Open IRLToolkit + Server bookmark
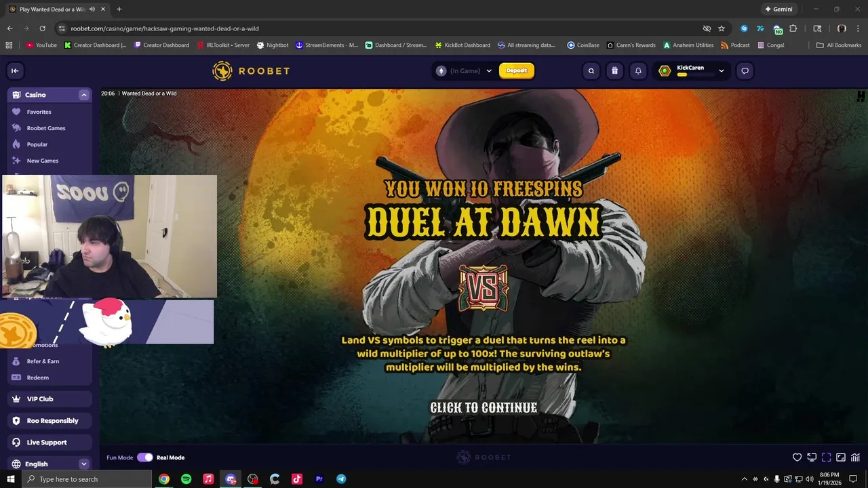The width and height of the screenshot is (868, 488). point(223,45)
